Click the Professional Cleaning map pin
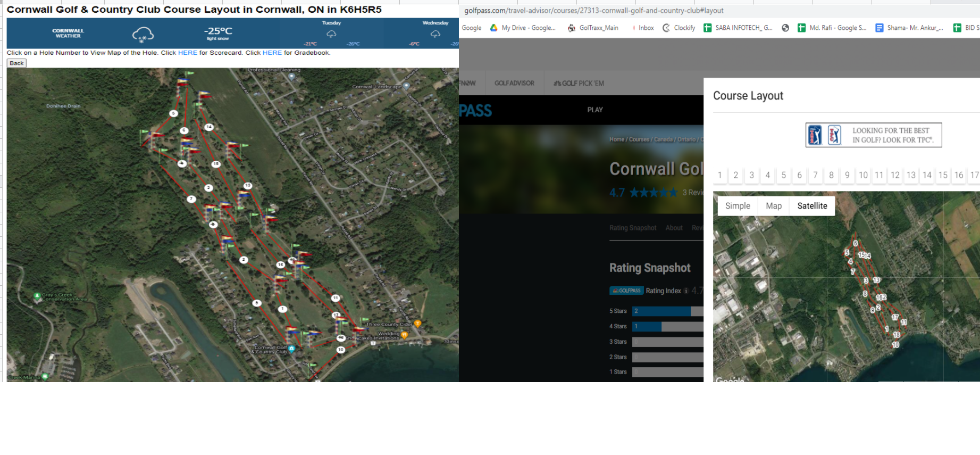This screenshot has height=455, width=980. (x=291, y=76)
